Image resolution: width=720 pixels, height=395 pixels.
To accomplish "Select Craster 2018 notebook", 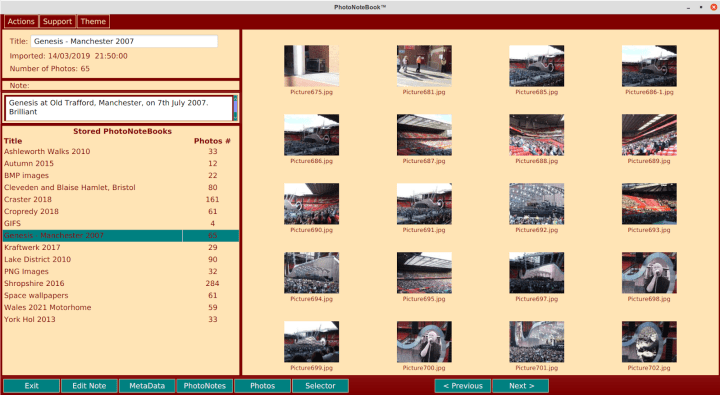I will click(x=121, y=199).
